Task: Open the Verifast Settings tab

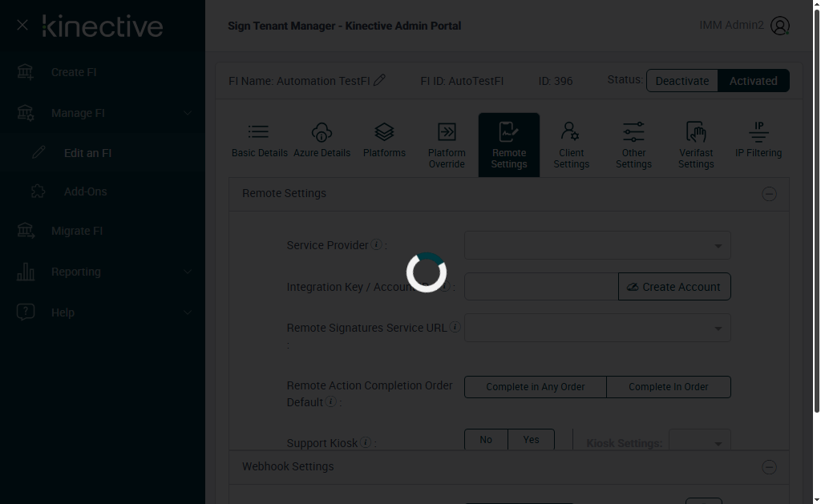Action: point(696,145)
